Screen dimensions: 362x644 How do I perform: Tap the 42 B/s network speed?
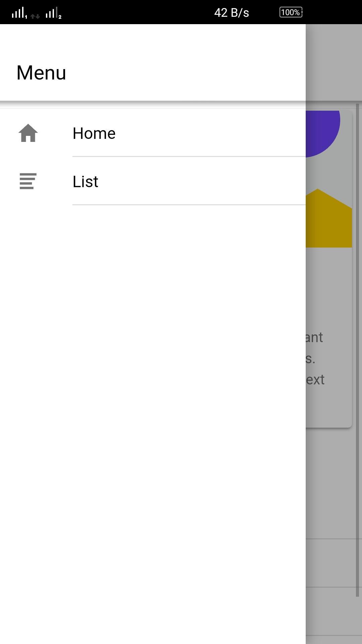click(232, 13)
